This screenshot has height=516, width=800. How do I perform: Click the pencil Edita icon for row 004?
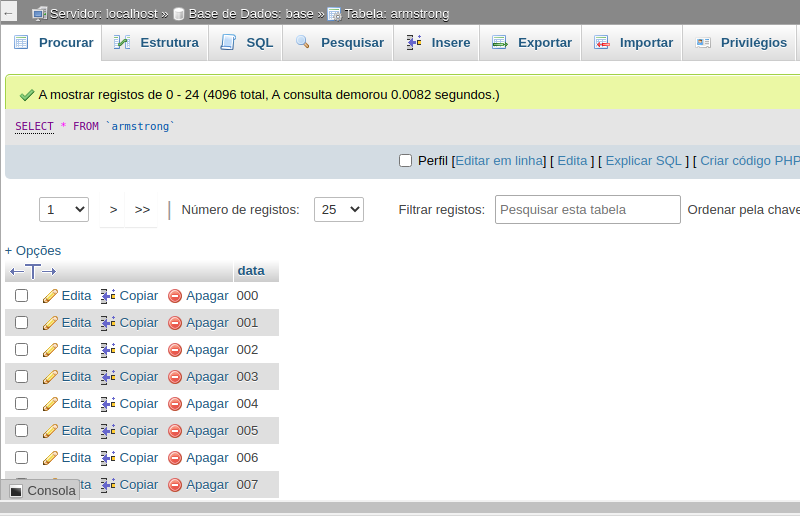point(50,404)
